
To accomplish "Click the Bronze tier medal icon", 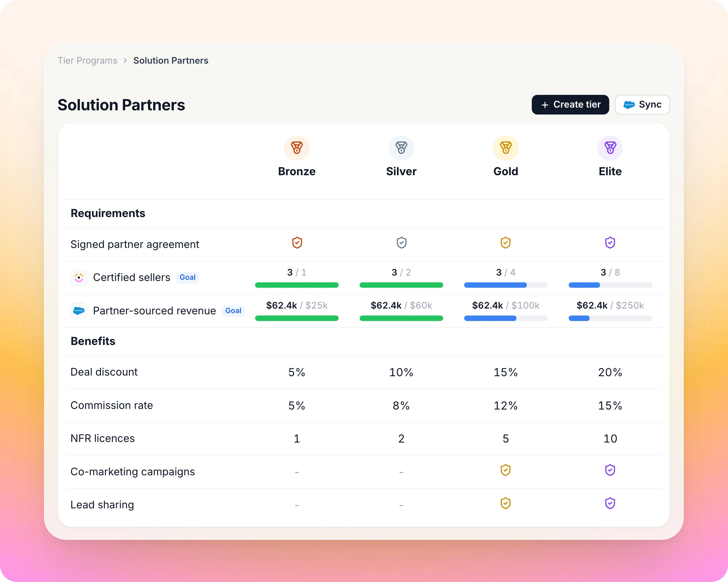I will coord(296,148).
